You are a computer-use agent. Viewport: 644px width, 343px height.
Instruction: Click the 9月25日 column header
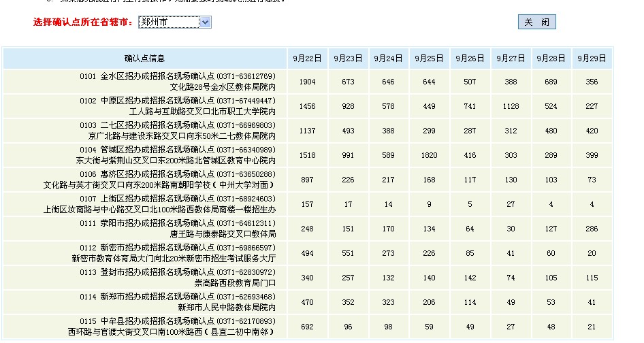pyautogui.click(x=429, y=59)
